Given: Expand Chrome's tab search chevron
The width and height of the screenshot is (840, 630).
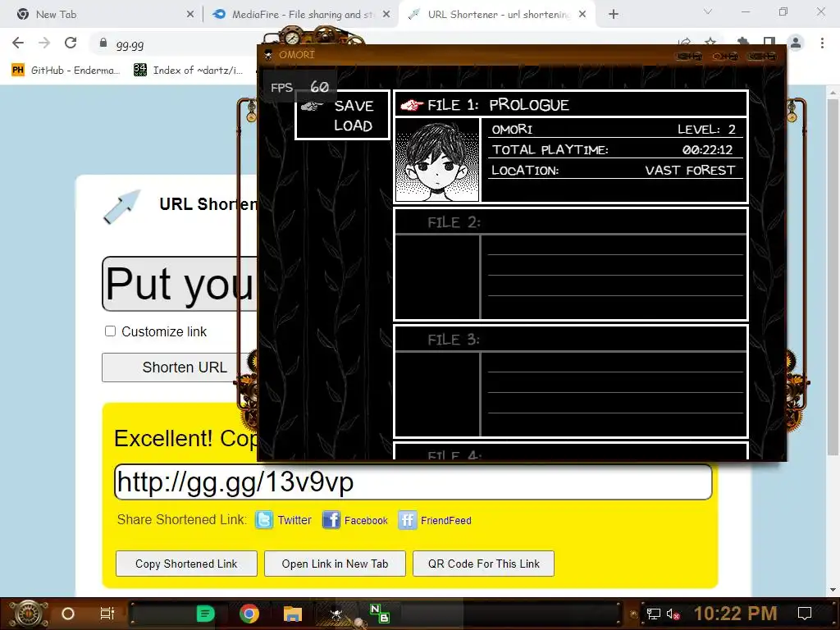Looking at the screenshot, I should pyautogui.click(x=708, y=11).
